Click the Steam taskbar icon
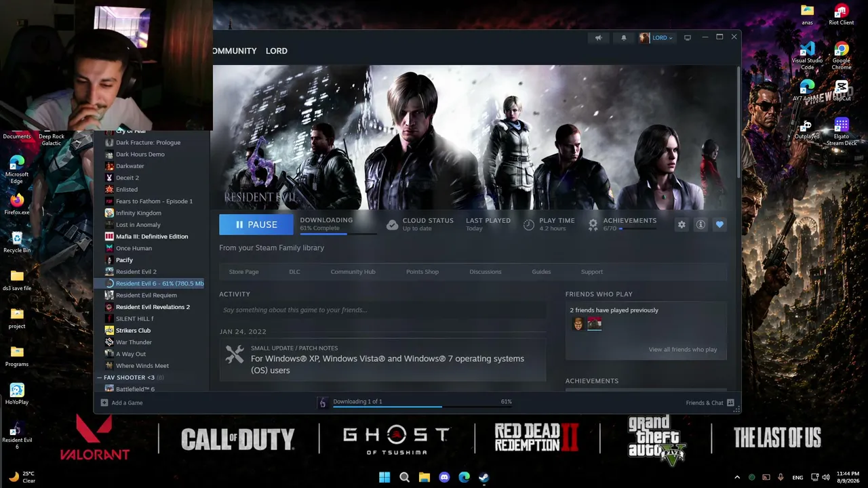Image resolution: width=868 pixels, height=488 pixels. coord(484,477)
